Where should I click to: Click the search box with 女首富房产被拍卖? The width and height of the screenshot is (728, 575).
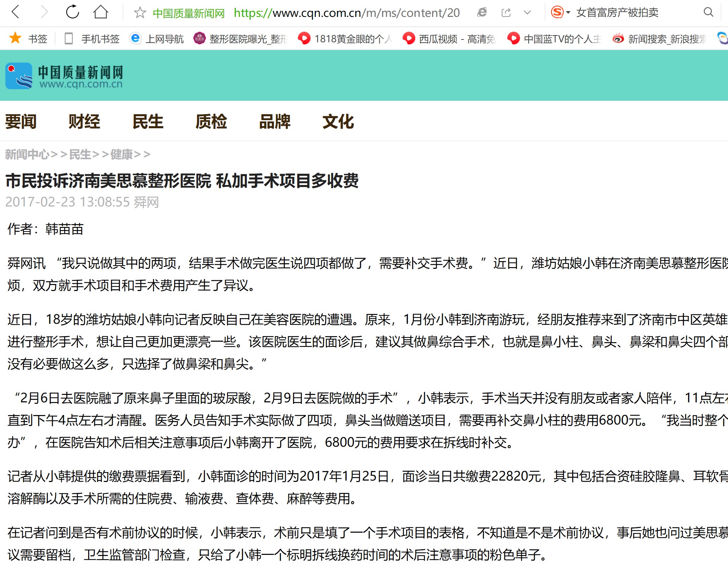617,13
